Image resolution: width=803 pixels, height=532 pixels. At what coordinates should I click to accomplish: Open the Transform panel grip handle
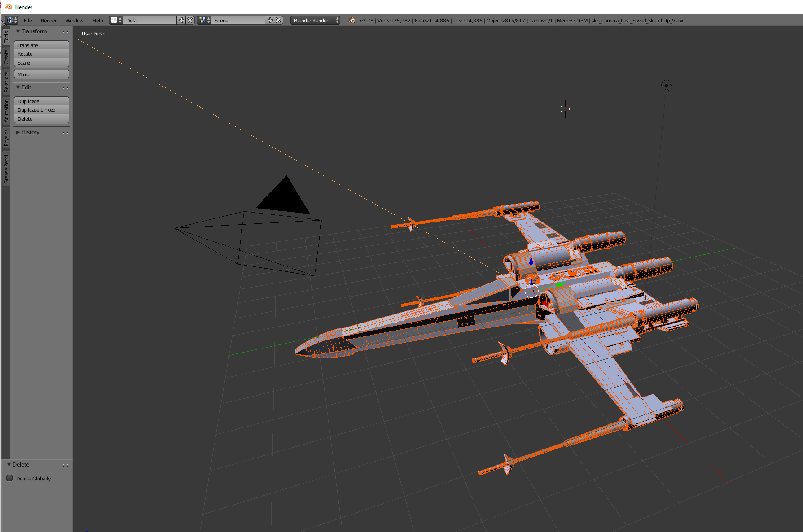click(66, 32)
